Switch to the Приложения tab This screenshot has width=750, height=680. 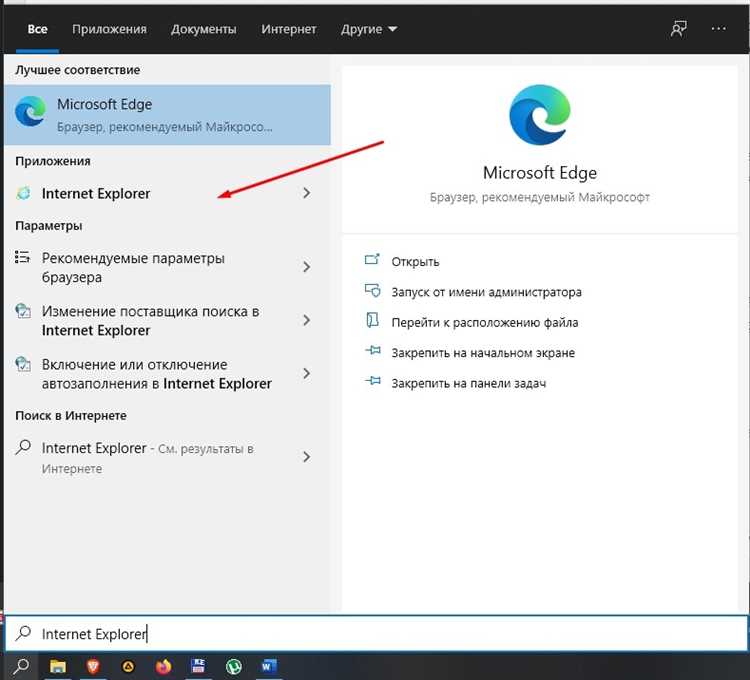(109, 29)
